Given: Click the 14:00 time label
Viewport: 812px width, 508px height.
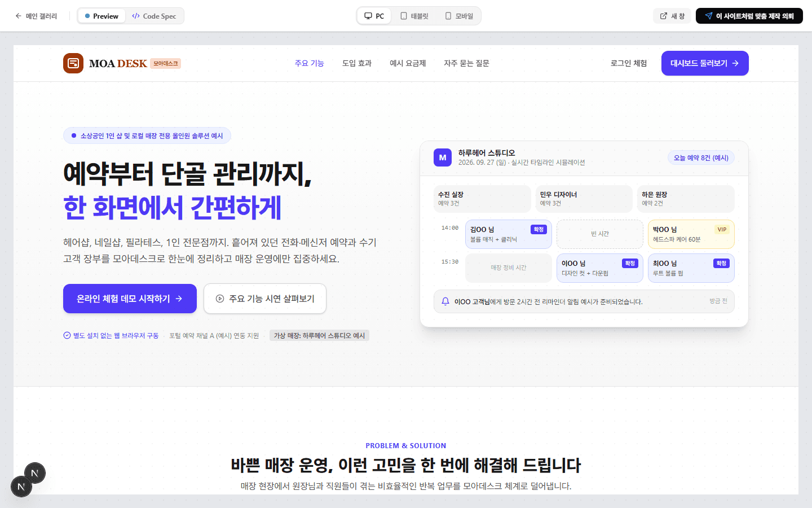Looking at the screenshot, I should (450, 228).
